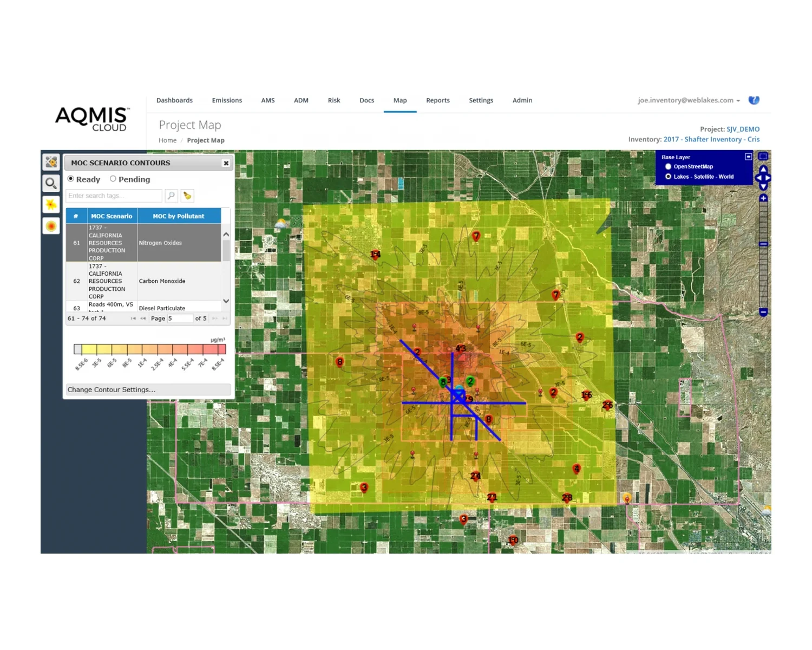Screen dimensions: 812x650
Task: Open the red concentric-circle contour tool
Action: [x=51, y=226]
